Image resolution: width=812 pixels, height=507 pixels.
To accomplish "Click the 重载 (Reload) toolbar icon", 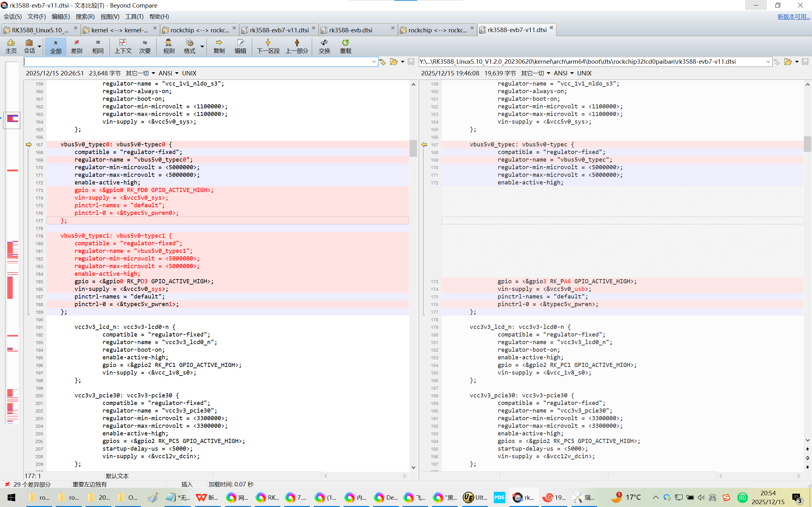I will pos(345,46).
